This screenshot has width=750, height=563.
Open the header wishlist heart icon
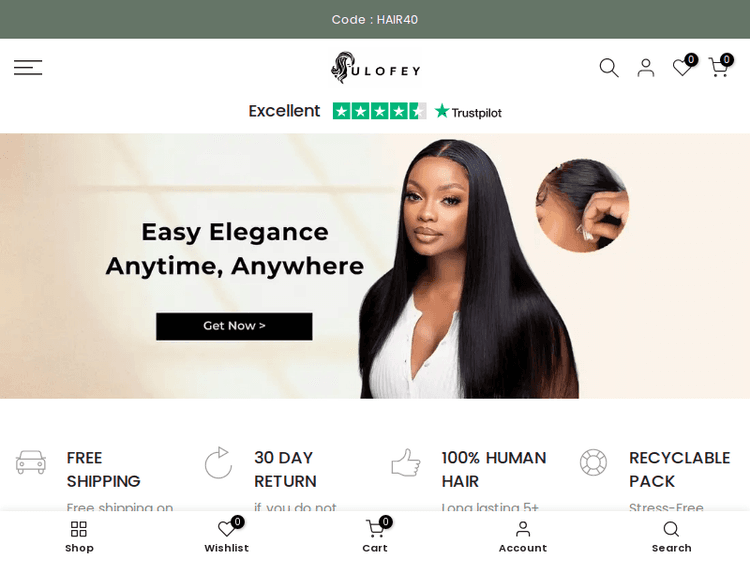(683, 67)
